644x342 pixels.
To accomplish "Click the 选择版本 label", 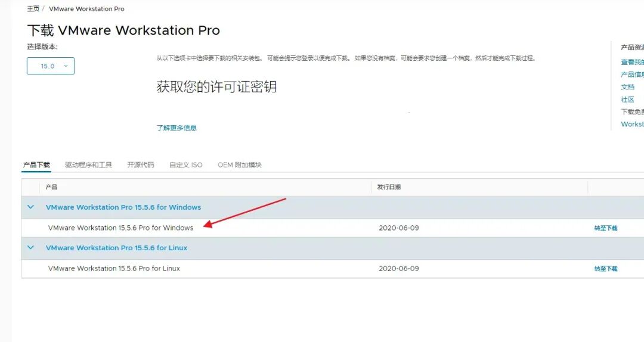I will click(x=42, y=47).
